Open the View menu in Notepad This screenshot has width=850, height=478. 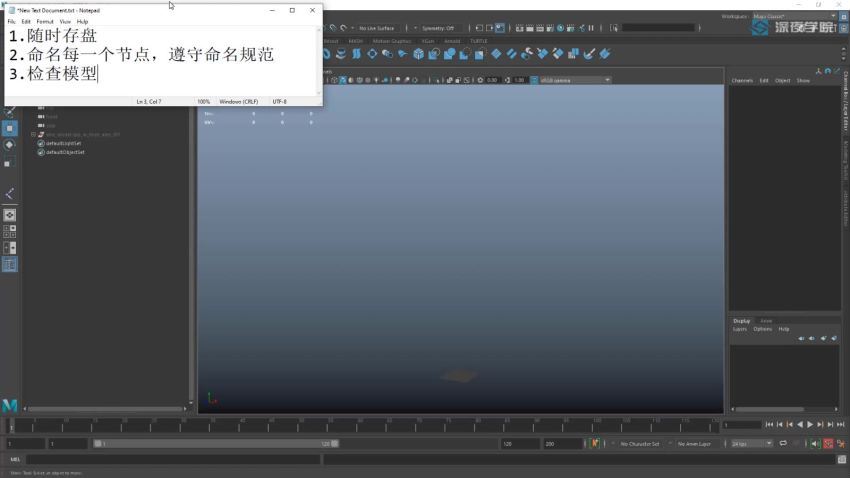point(65,22)
